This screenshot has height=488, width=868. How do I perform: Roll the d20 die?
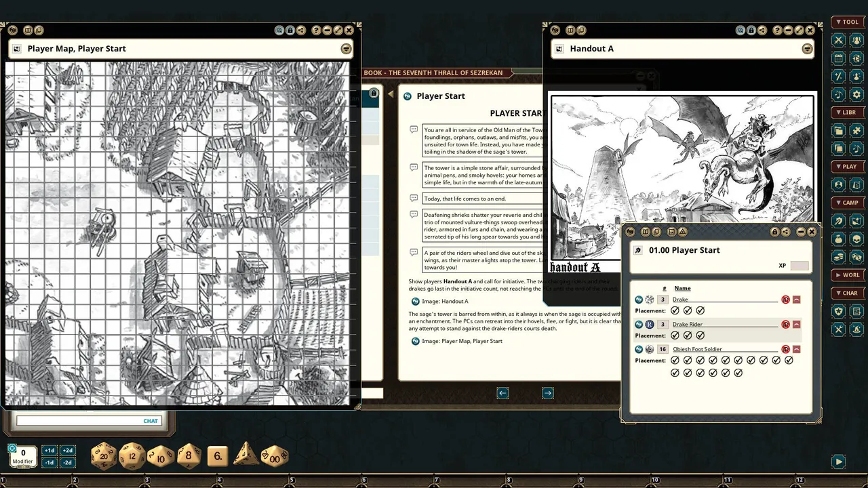tap(104, 455)
